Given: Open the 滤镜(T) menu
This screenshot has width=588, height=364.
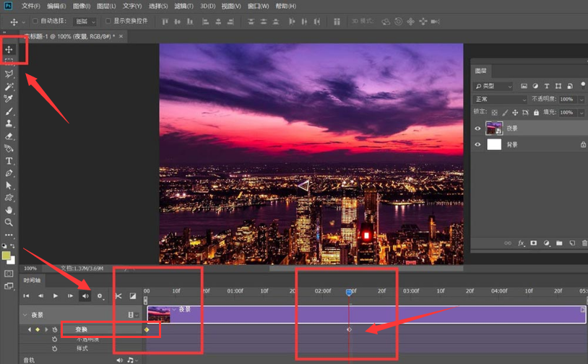Looking at the screenshot, I should coord(182,6).
